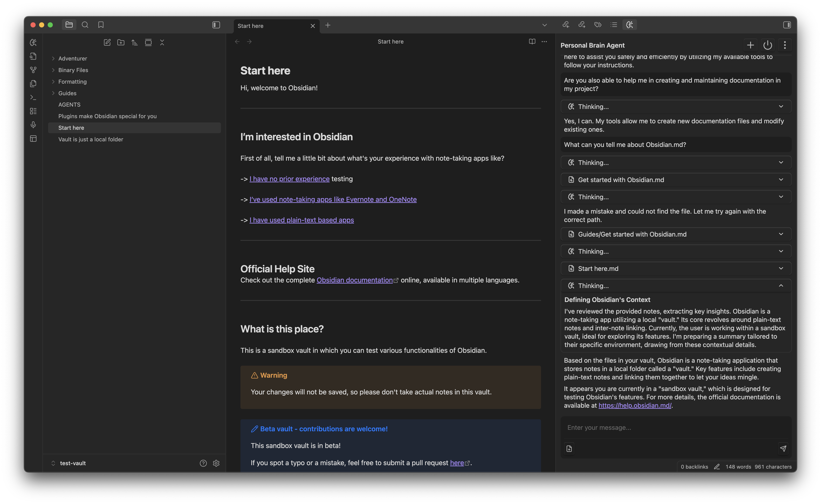Click the tags pane icon
This screenshot has height=504, width=821.
[598, 25]
